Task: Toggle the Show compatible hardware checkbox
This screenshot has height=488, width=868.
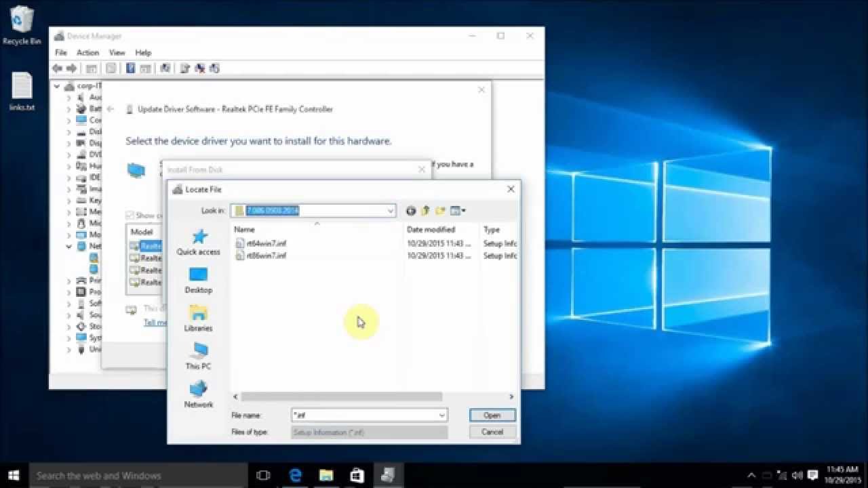Action: 130,216
